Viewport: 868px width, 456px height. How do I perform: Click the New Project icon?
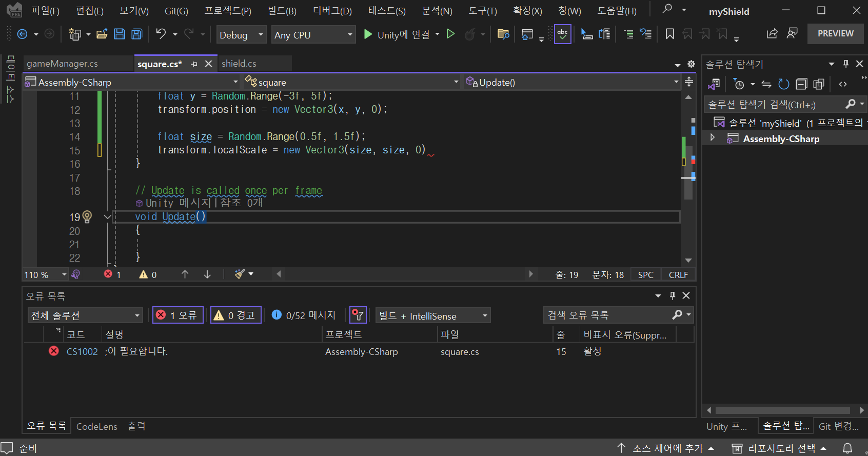pyautogui.click(x=75, y=34)
